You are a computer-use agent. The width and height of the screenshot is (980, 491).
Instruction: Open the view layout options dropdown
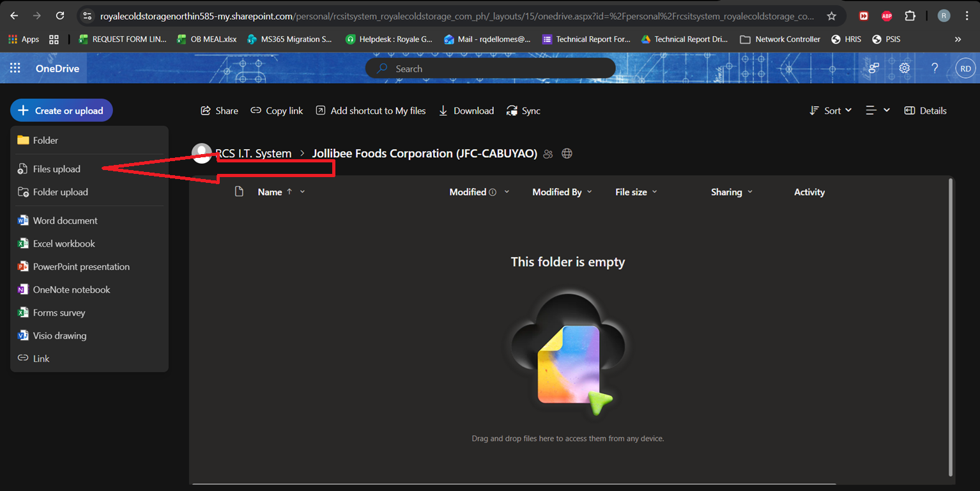coord(878,111)
